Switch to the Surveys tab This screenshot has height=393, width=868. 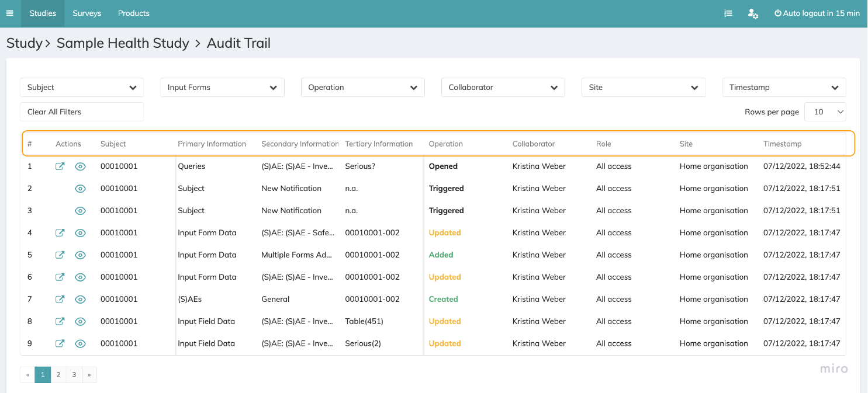pos(87,13)
